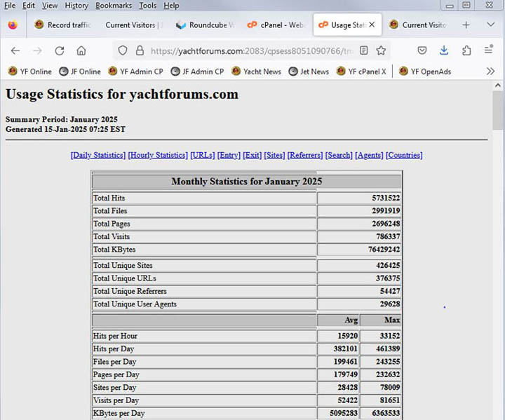Select Total Unique Sites value 426425
The image size is (505, 420).
coord(388,266)
